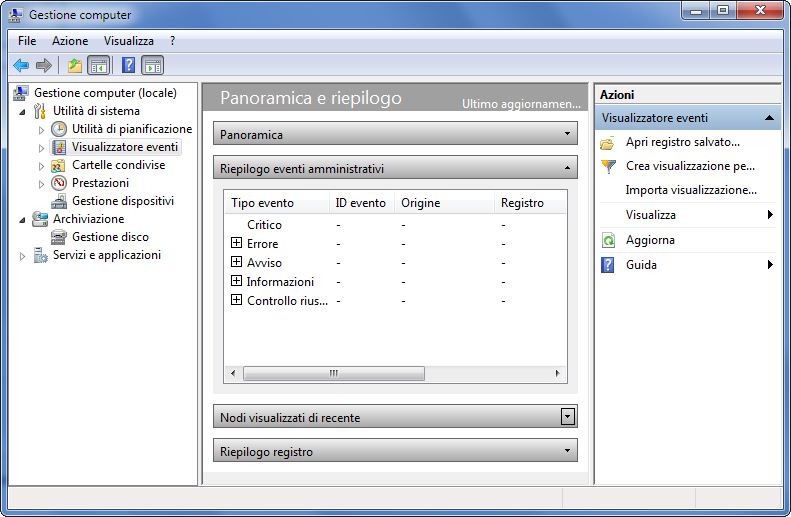Viewport: 791px width, 517px height.
Task: Expand the Servizi e applicazioni node
Action: point(22,256)
